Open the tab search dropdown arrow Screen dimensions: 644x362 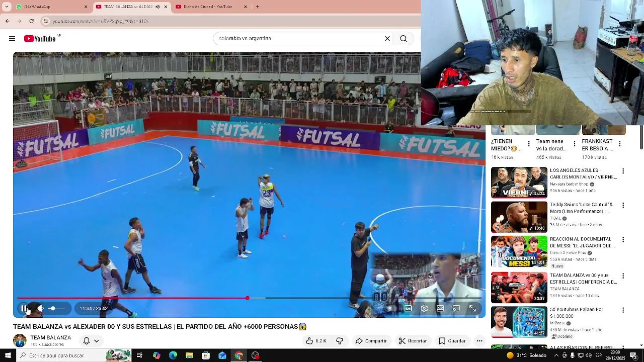pos(7,7)
